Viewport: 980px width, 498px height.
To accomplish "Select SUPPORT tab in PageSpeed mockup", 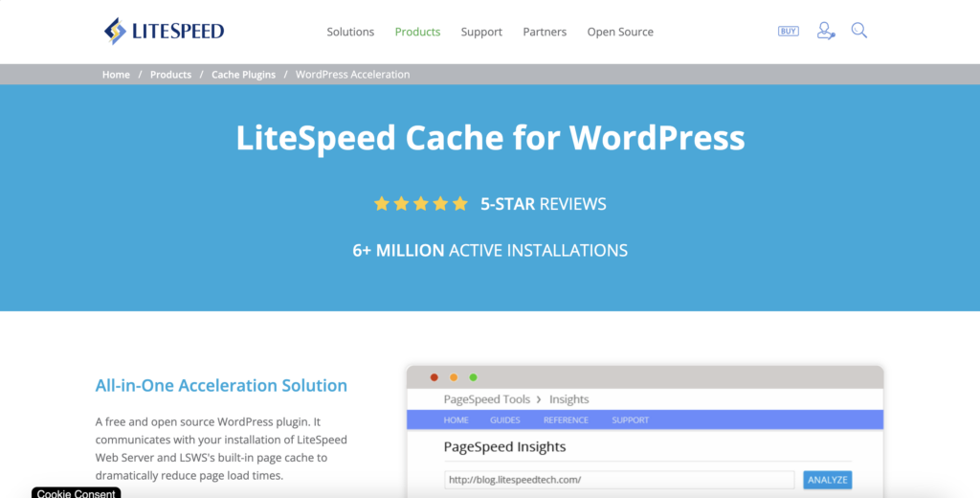I will [630, 419].
